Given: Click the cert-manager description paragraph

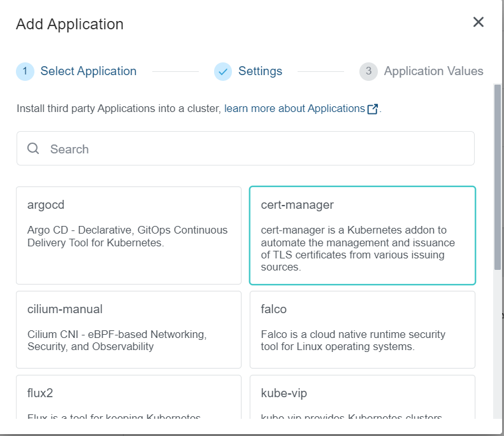Looking at the screenshot, I should (x=357, y=248).
